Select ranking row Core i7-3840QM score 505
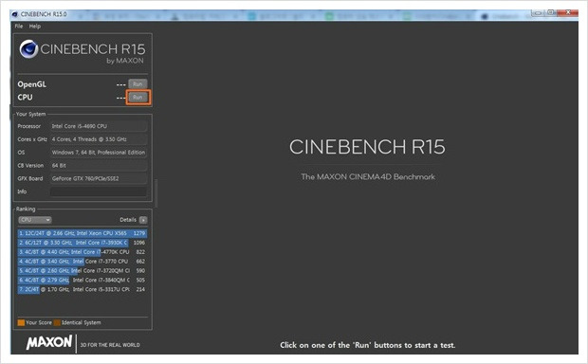Viewport: 588px width, 364px height. click(x=83, y=280)
